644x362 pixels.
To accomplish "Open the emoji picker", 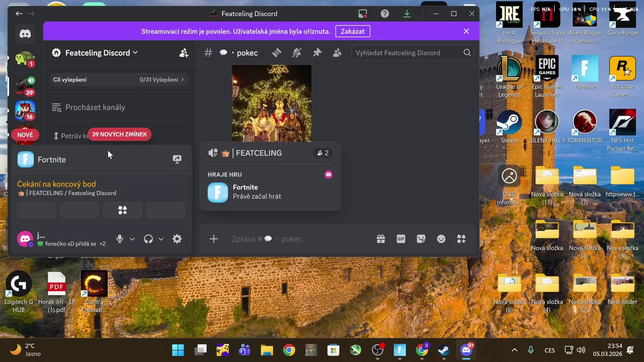I will tap(441, 239).
